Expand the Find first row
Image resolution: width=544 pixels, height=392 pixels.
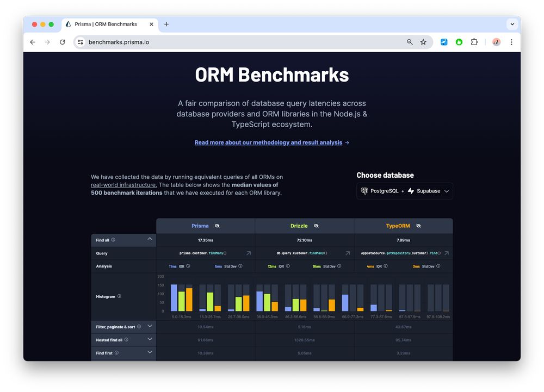(150, 352)
